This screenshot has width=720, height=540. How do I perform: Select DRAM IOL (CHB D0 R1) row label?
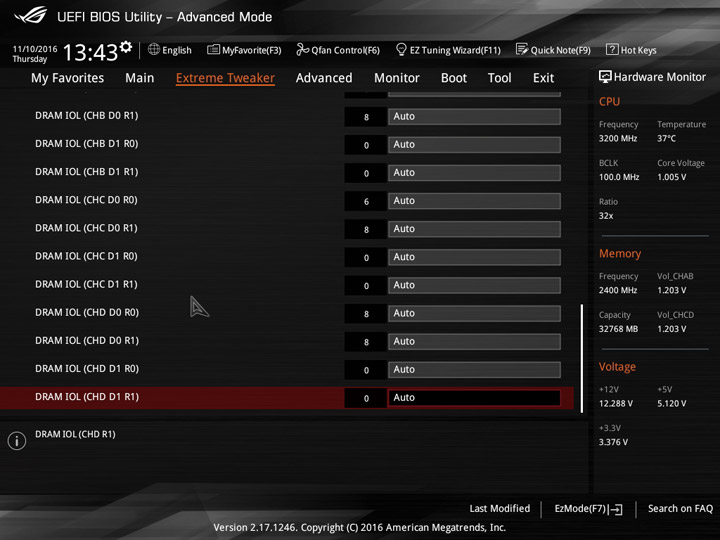point(86,116)
